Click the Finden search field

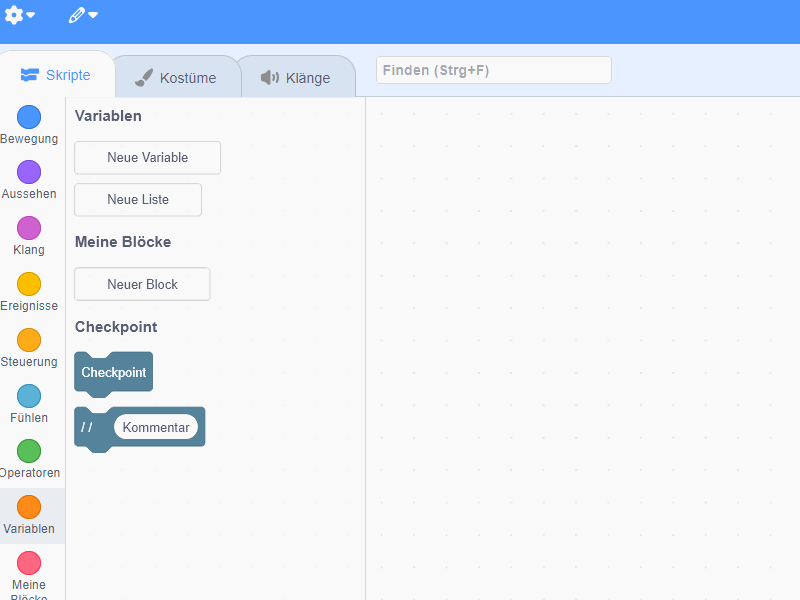[493, 70]
